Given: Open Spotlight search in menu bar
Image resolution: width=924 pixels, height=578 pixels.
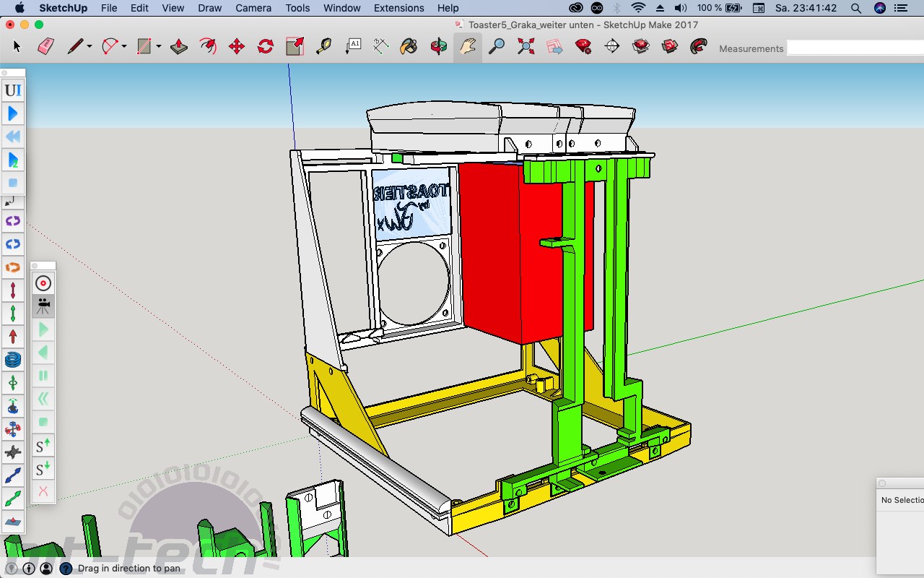Looking at the screenshot, I should click(x=856, y=8).
